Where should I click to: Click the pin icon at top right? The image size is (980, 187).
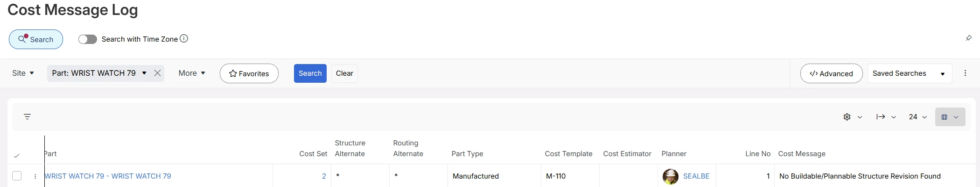[968, 38]
